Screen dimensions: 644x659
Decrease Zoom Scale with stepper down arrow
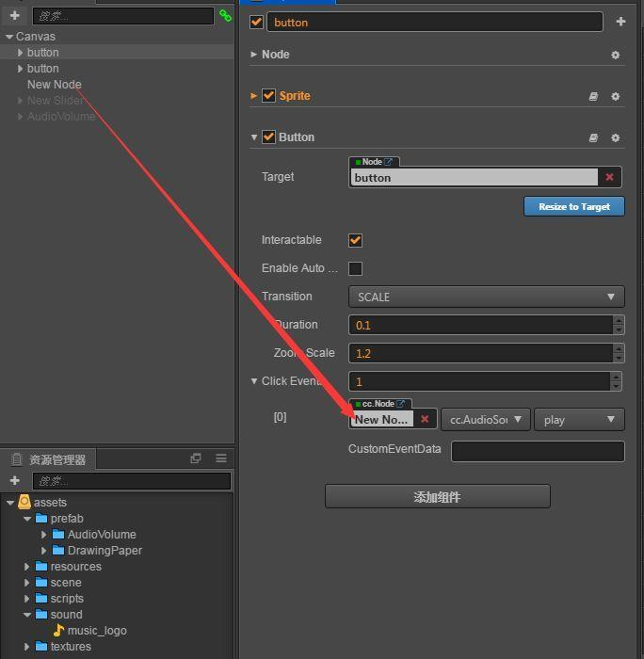point(619,358)
